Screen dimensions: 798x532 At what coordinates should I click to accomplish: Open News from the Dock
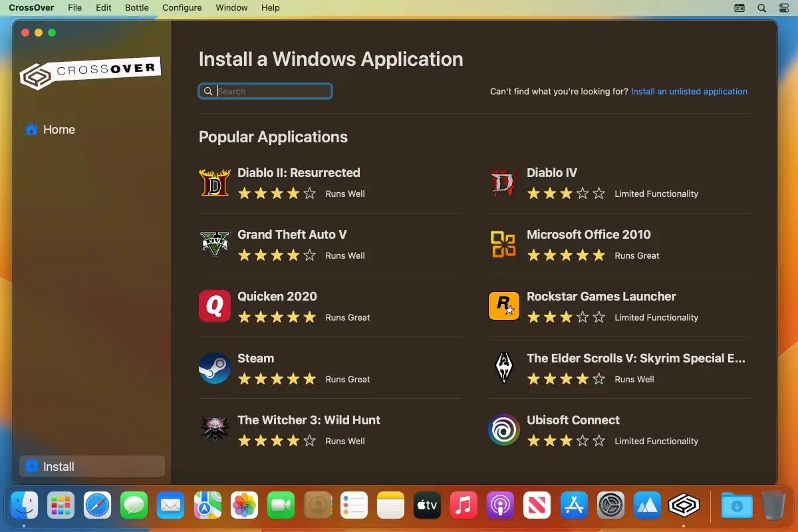[x=537, y=506]
